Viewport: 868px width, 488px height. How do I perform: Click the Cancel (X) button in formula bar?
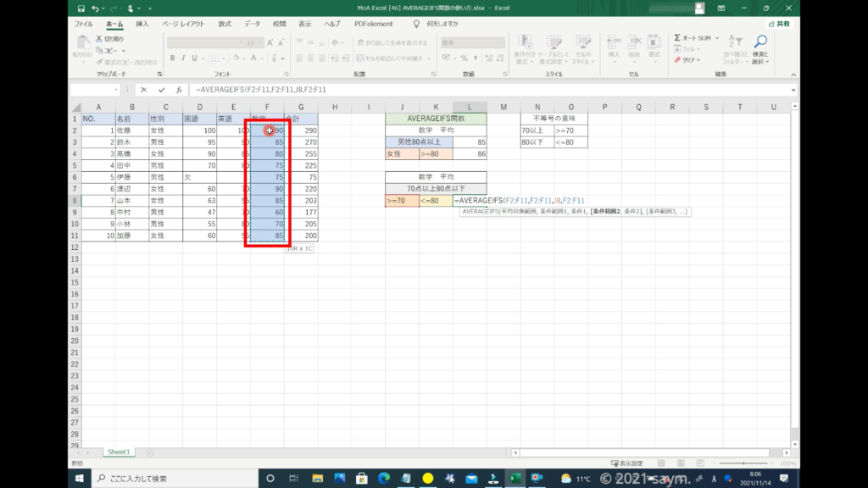point(144,89)
